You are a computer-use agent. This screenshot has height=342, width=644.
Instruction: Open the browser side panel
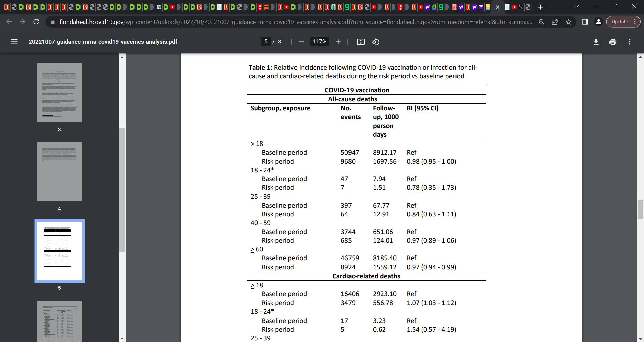585,22
